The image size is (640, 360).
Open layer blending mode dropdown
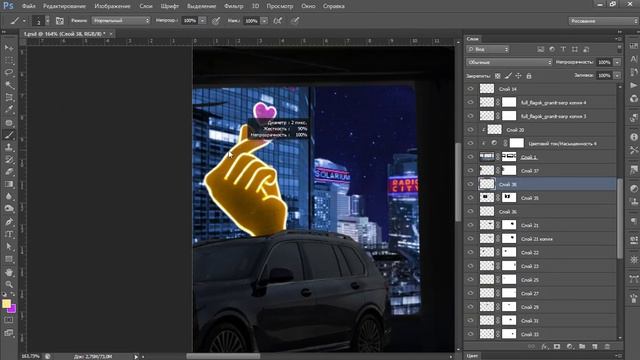(509, 62)
